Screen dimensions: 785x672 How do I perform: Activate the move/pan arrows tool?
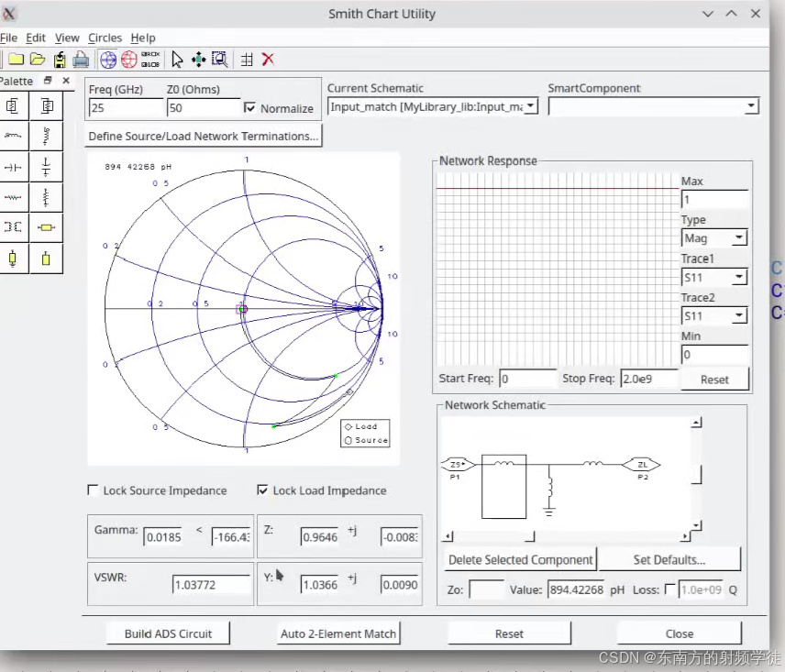coord(198,60)
